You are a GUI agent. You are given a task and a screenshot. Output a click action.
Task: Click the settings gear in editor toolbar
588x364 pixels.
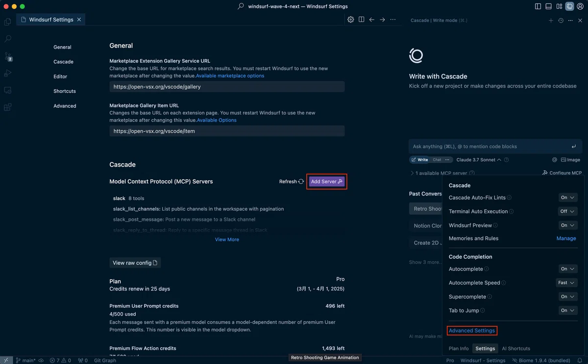tap(351, 20)
